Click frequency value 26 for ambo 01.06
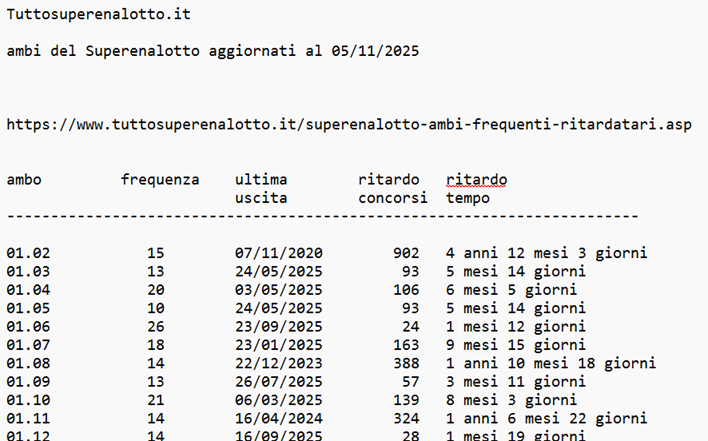 click(x=155, y=326)
